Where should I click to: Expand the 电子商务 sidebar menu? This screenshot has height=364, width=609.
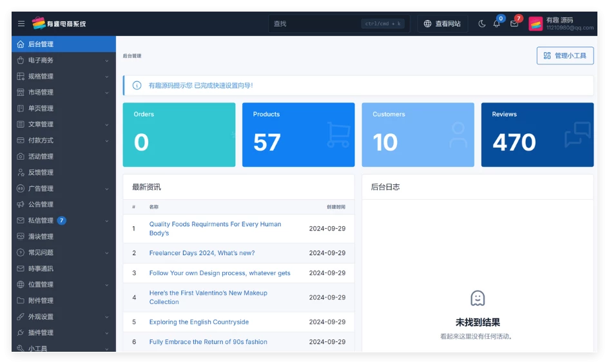pyautogui.click(x=63, y=61)
